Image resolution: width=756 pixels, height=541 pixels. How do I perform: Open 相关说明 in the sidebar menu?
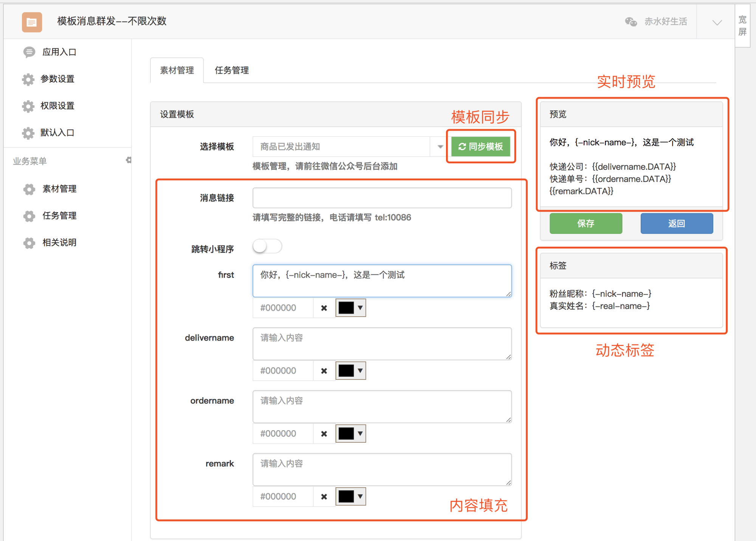[59, 243]
